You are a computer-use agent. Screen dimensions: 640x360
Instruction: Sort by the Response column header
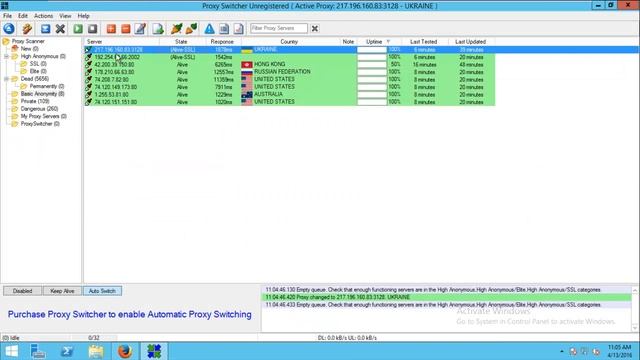222,42
